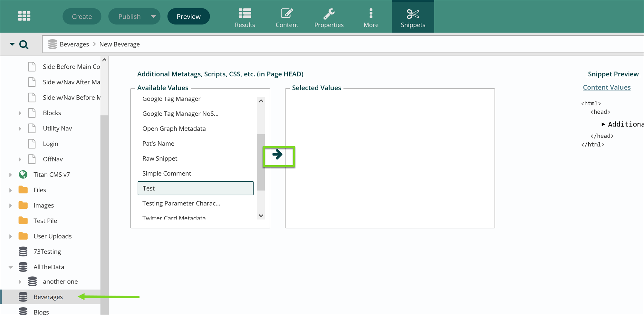
Task: Expand the Images folder
Action: pos(10,205)
